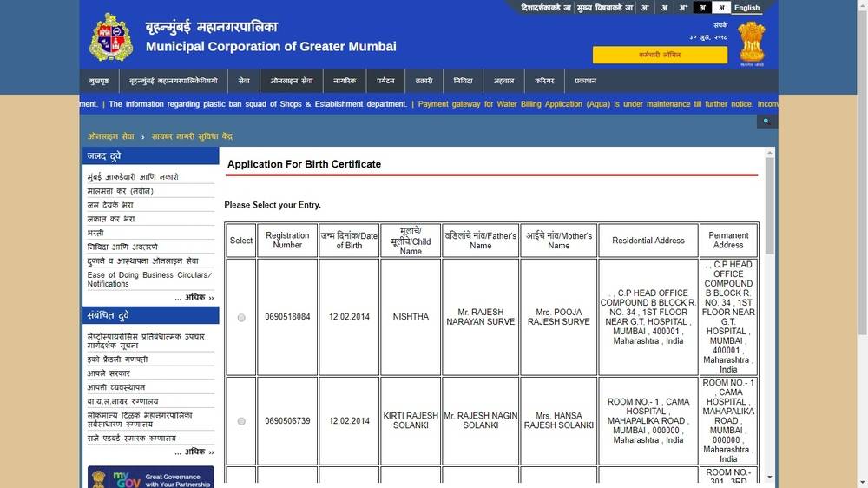Open बा.य.ल.नायर रुग्णालय link

pyautogui.click(x=123, y=401)
